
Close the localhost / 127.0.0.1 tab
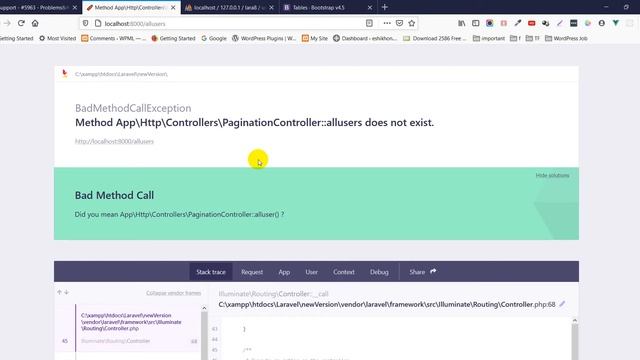(x=271, y=7)
